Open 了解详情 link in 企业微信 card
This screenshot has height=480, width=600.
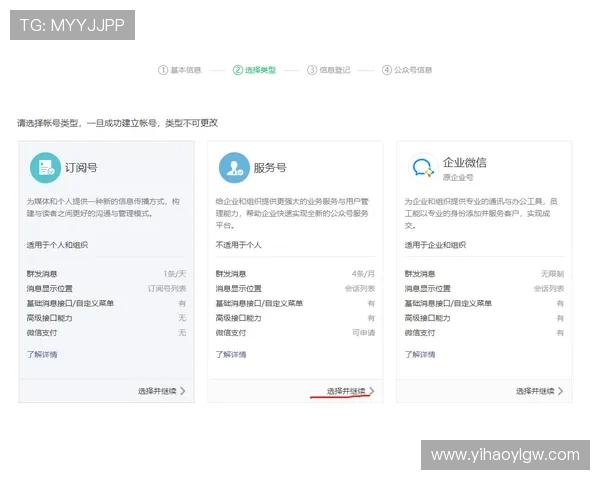click(420, 354)
